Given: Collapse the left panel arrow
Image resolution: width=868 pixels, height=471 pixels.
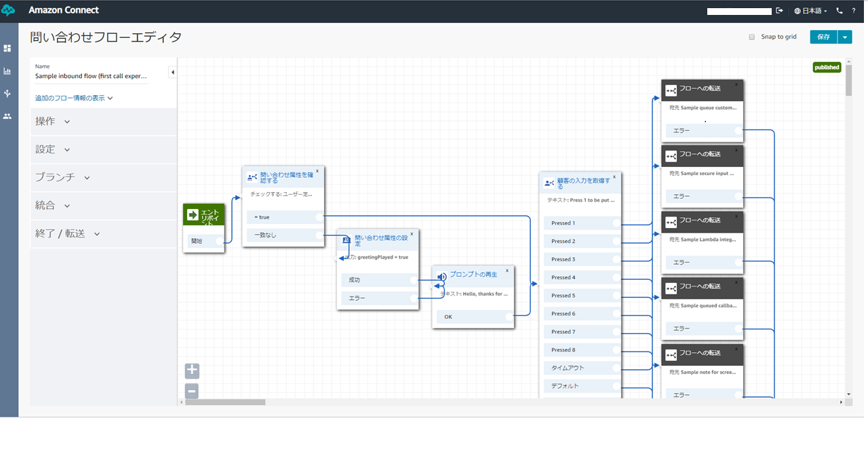Looking at the screenshot, I should tap(172, 72).
